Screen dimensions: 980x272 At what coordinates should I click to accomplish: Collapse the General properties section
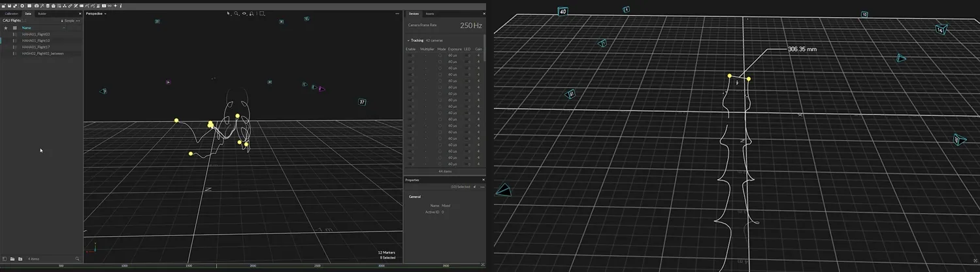click(415, 196)
